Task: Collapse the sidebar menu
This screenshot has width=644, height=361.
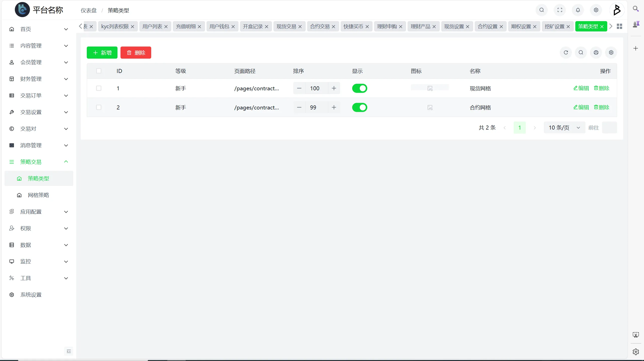Action: coord(69,351)
